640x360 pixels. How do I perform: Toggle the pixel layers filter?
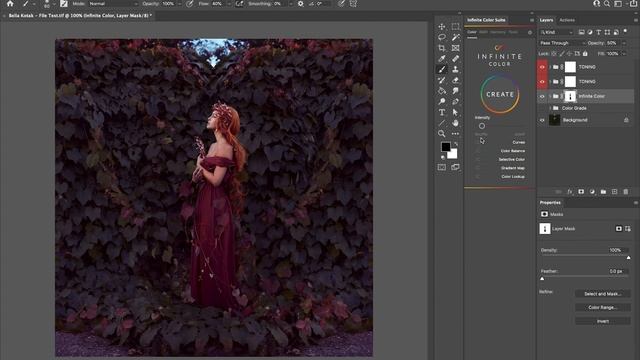tap(582, 32)
